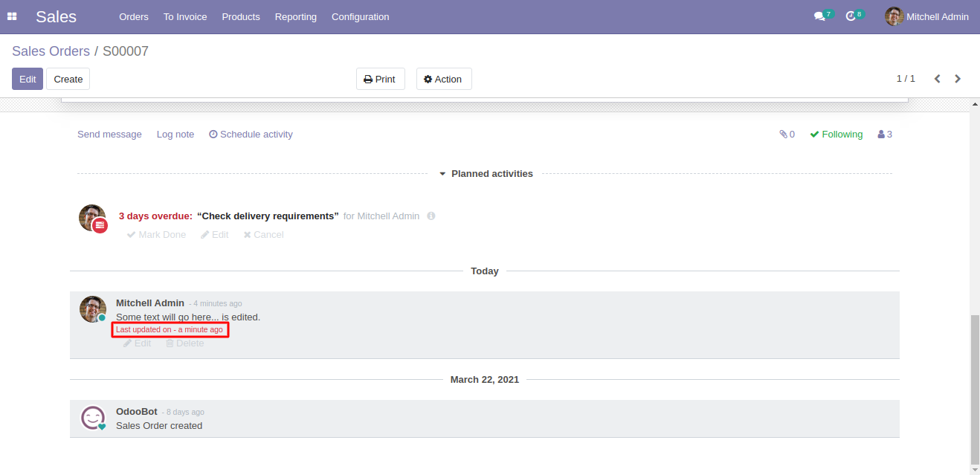This screenshot has width=980, height=475.
Task: Open the Mitchell Admin user menu
Action: [926, 16]
